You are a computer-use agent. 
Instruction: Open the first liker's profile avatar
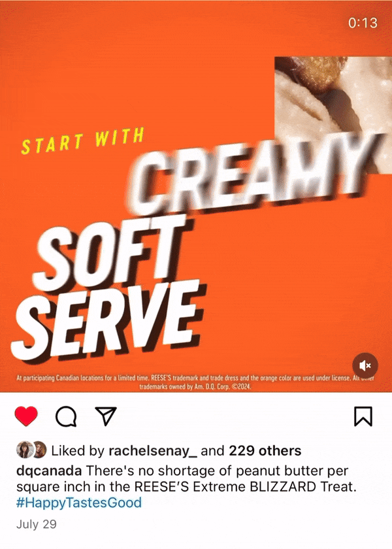tap(24, 450)
